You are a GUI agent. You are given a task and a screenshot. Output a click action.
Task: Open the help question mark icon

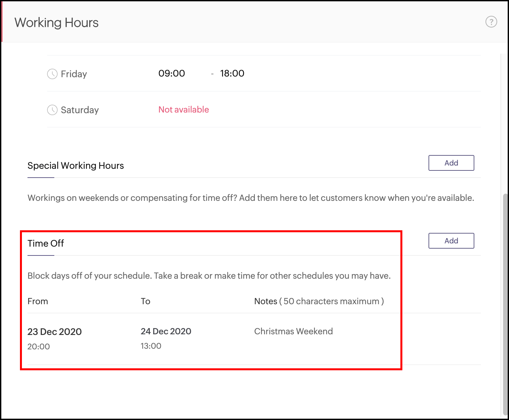coord(491,22)
